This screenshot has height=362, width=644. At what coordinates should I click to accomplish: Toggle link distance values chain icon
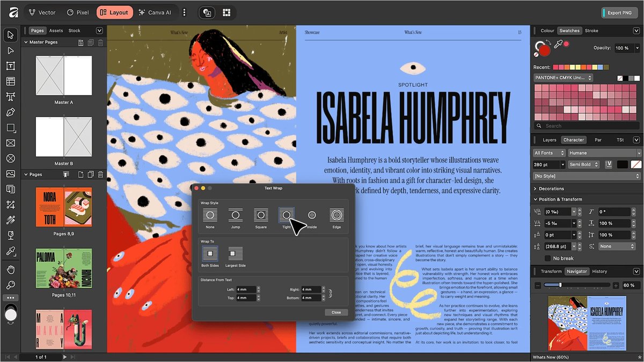tap(330, 293)
